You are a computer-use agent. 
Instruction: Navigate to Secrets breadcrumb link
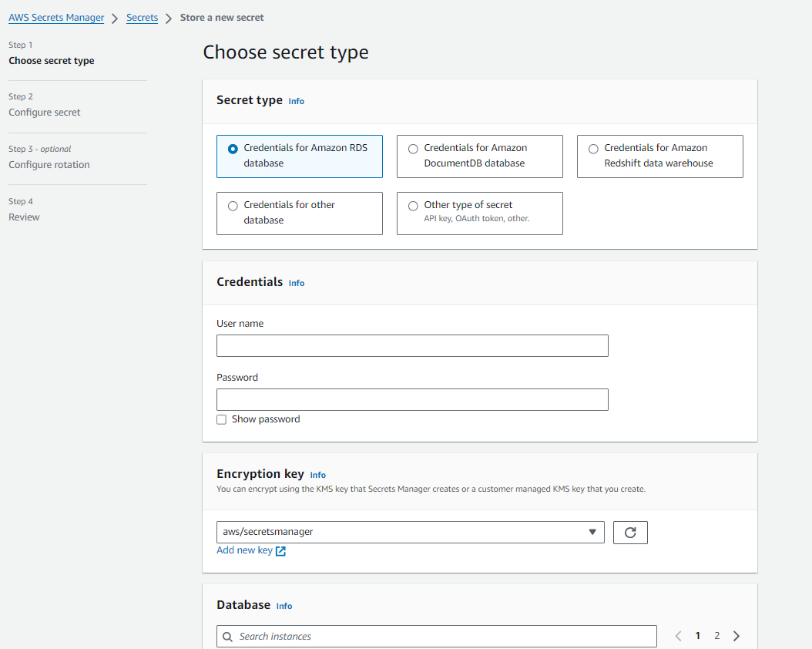(142, 18)
